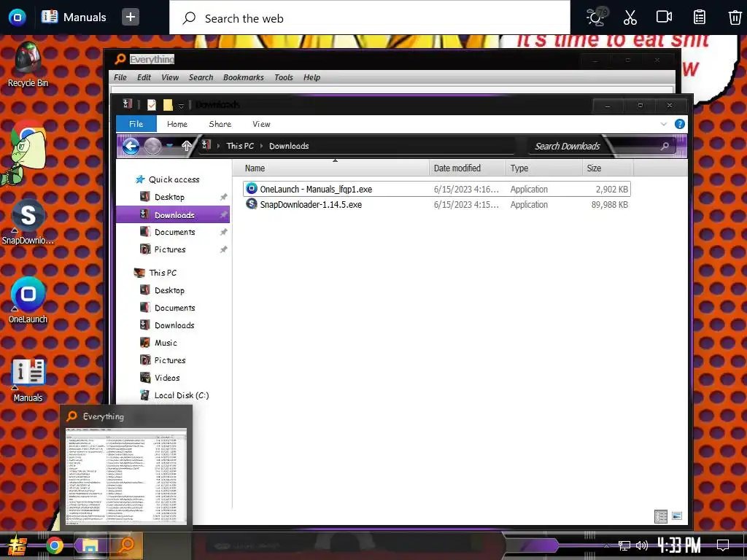Click the Search the web field
747x560 pixels.
370,18
